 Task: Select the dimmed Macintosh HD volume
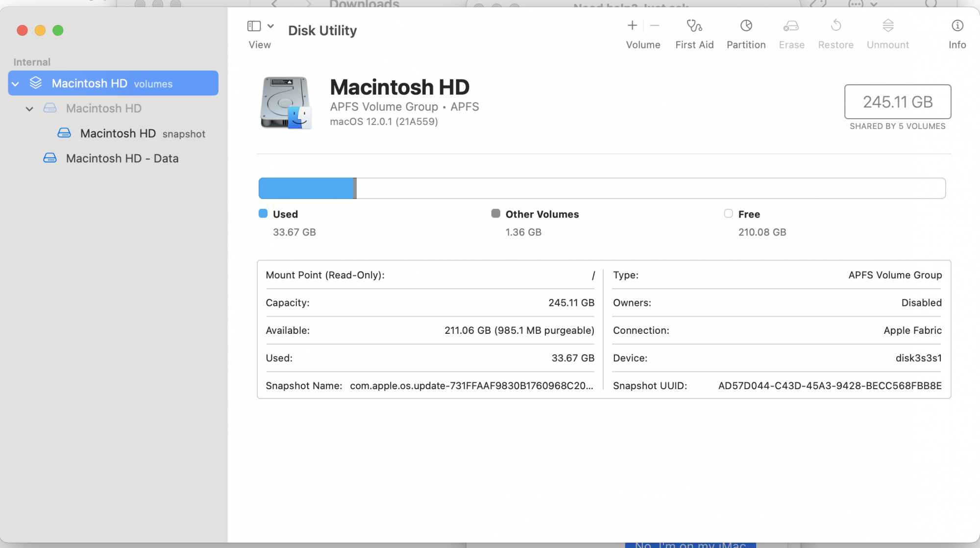pos(103,108)
